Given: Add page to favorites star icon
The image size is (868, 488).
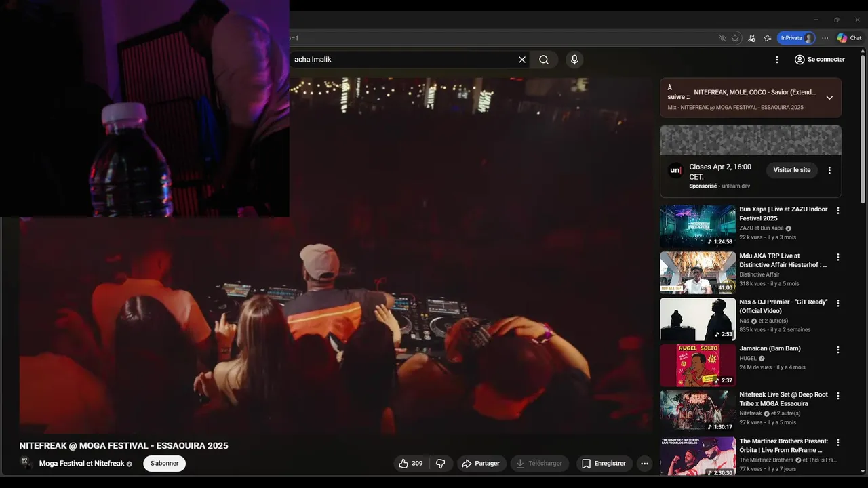Looking at the screenshot, I should [735, 38].
